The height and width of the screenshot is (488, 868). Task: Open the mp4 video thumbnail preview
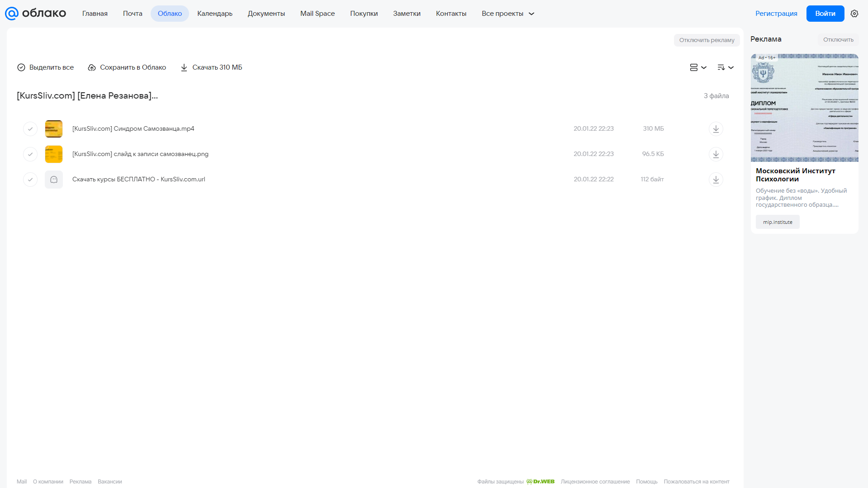(x=54, y=129)
